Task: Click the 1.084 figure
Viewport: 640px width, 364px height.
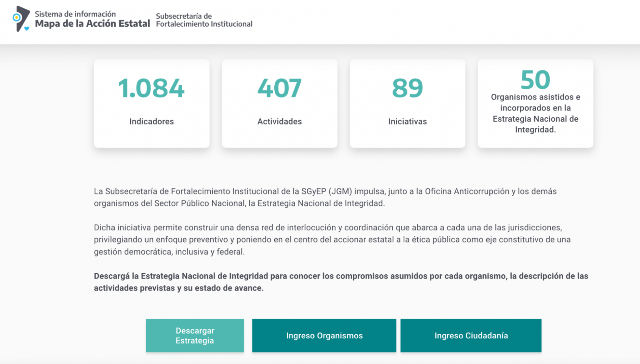Action: (151, 88)
